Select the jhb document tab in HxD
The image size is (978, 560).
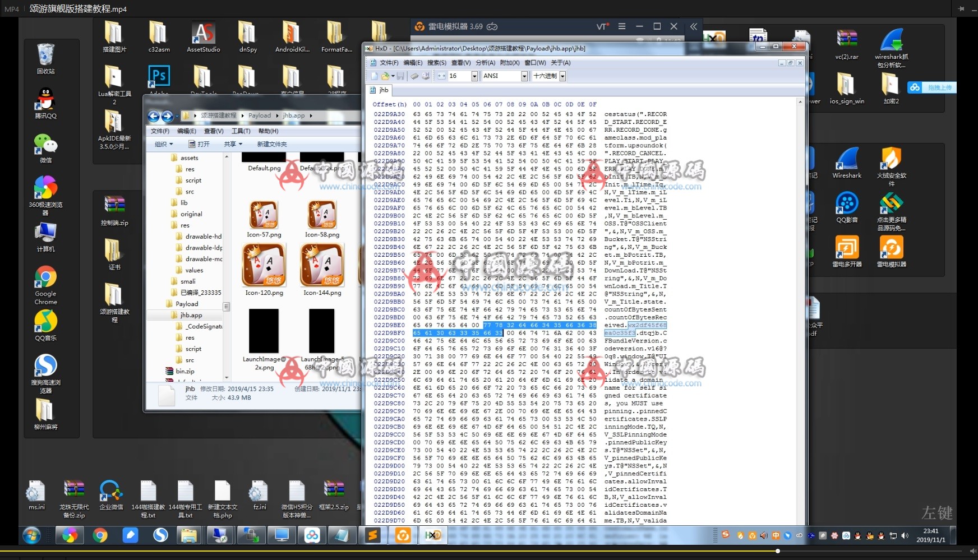(x=380, y=90)
